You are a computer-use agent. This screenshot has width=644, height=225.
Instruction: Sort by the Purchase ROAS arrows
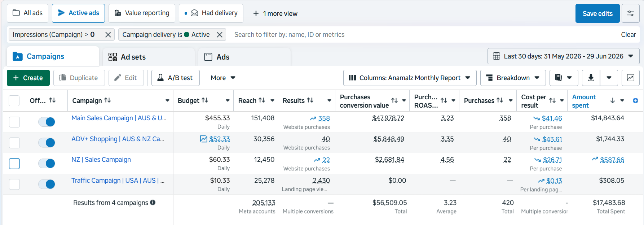click(x=444, y=101)
